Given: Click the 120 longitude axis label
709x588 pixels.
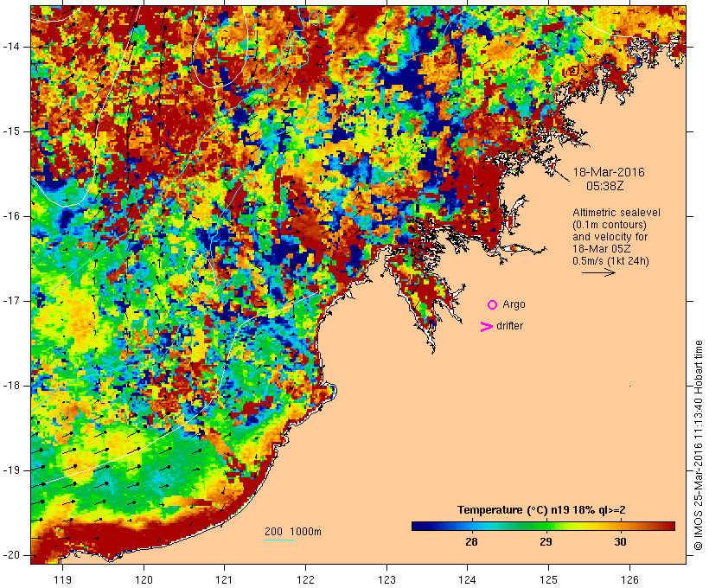Looking at the screenshot, I should tap(144, 580).
